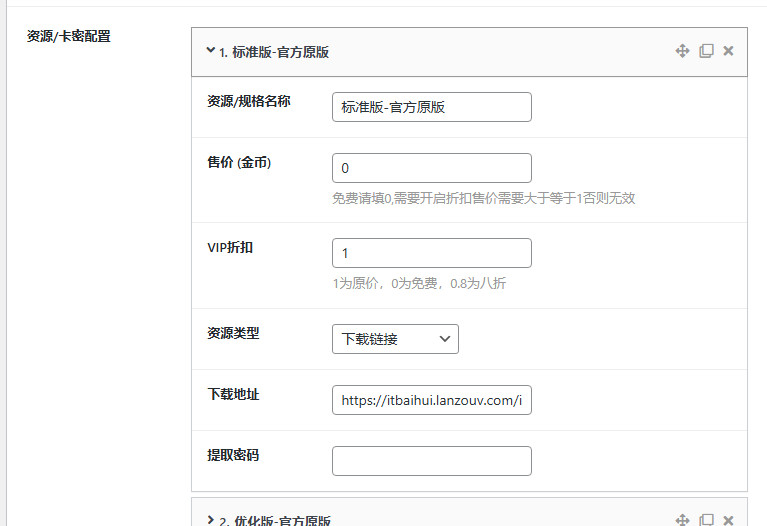Duplicate the 标准版-官方原版 resource item
Image resolution: width=767 pixels, height=526 pixels.
pos(706,51)
